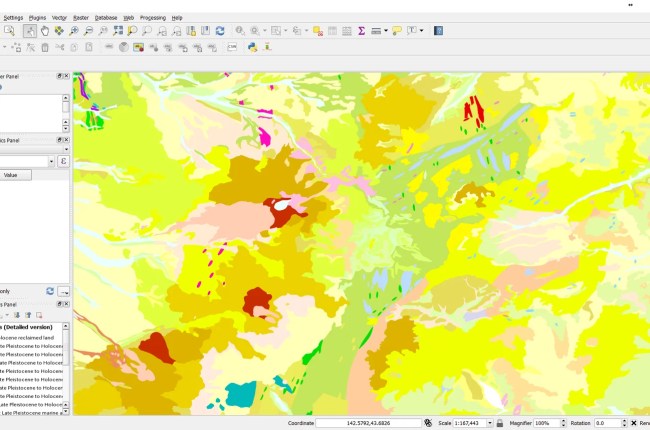The height and width of the screenshot is (430, 650).
Task: Open the attribute table icon
Action: [332, 31]
